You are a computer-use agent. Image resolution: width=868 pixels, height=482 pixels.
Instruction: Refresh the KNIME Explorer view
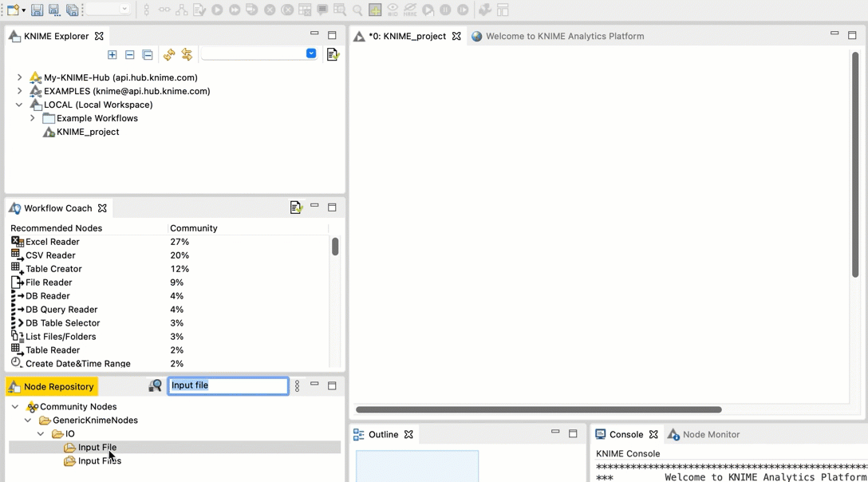click(168, 54)
